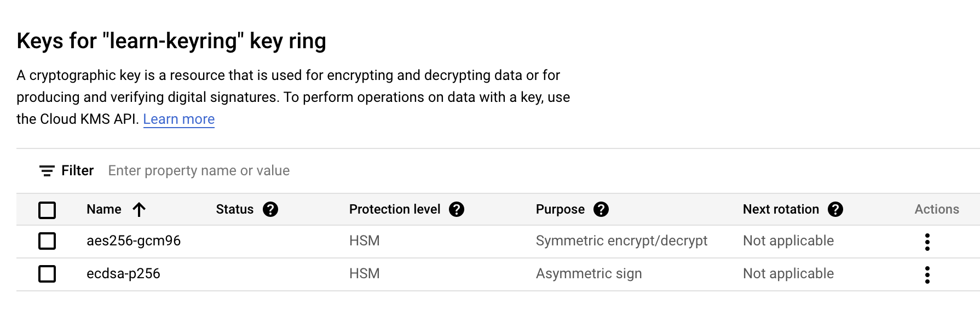Screen dimensions: 980x310
Task: Select the ecdsa-p256 key checkbox
Action: point(47,274)
